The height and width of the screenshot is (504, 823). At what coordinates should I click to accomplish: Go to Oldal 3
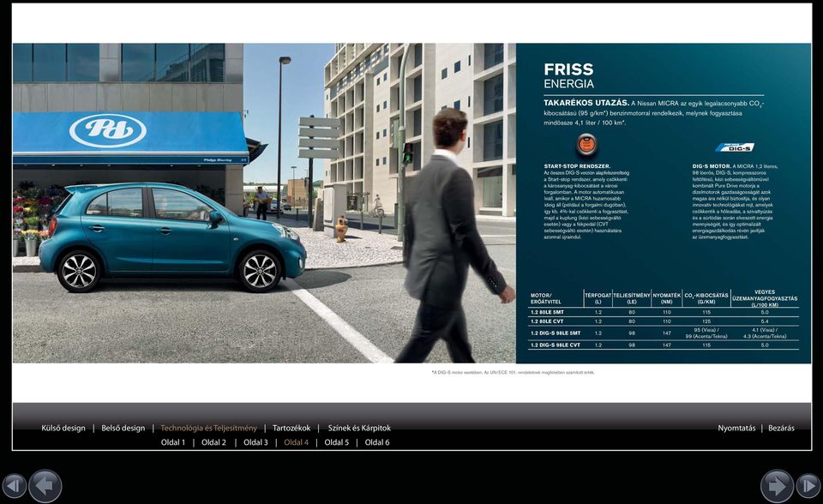pos(255,442)
